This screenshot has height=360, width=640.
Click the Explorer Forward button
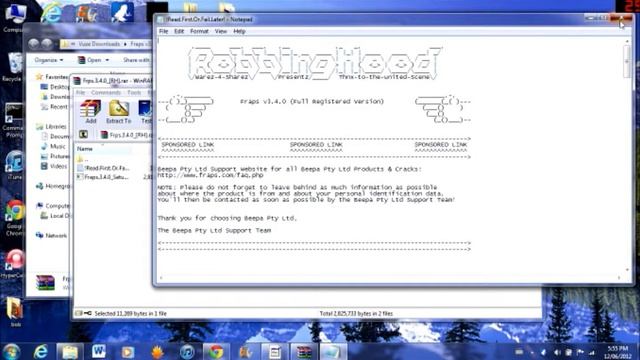click(47, 44)
